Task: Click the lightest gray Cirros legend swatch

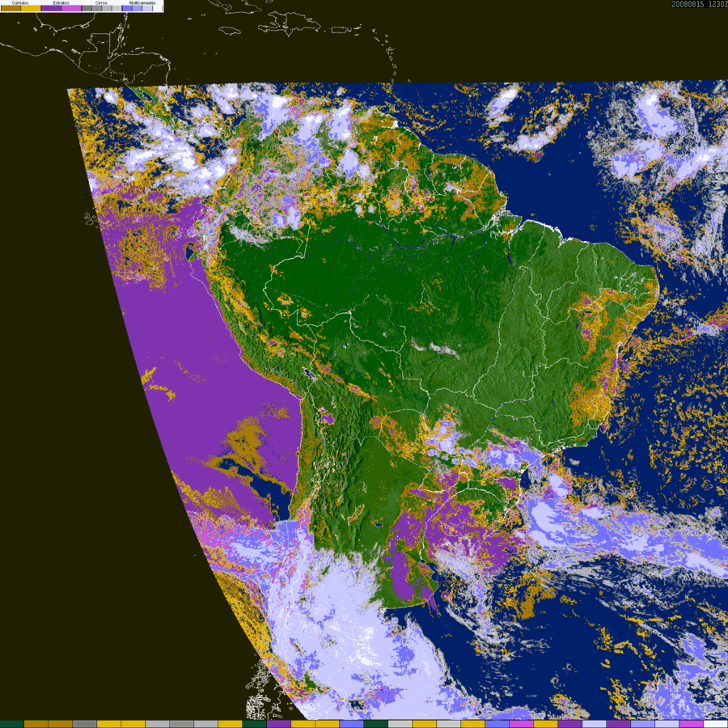Action: [x=117, y=8]
